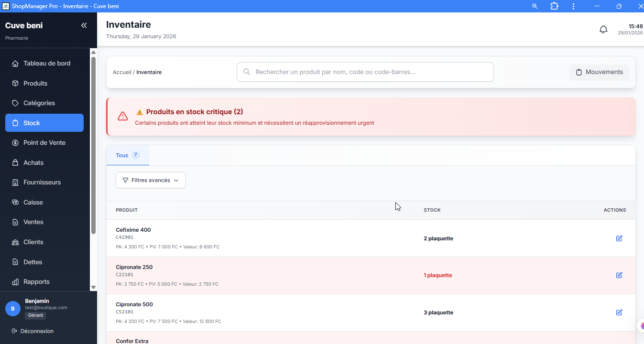
Task: Collapse the sidebar with double-chevron icon
Action: pyautogui.click(x=84, y=25)
